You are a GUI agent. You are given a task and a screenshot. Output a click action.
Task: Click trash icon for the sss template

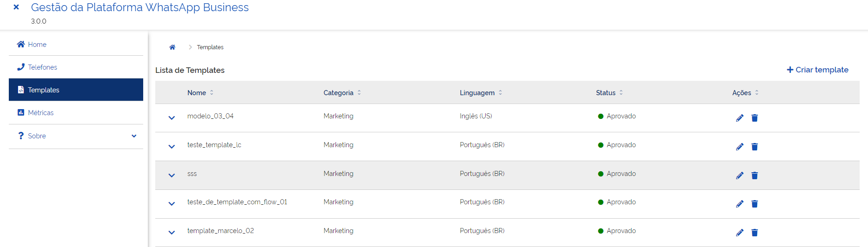click(754, 175)
